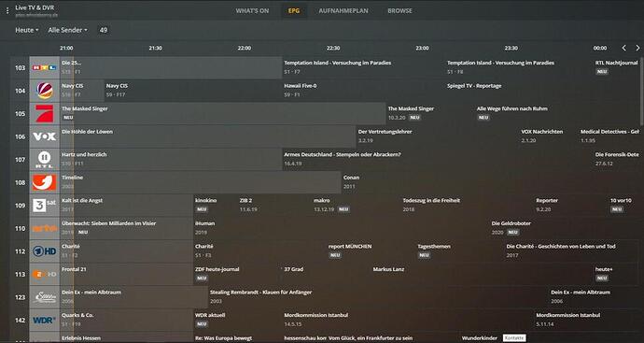Open Spiegel TV - Reportage program
644x343 pixels.
tap(542, 91)
